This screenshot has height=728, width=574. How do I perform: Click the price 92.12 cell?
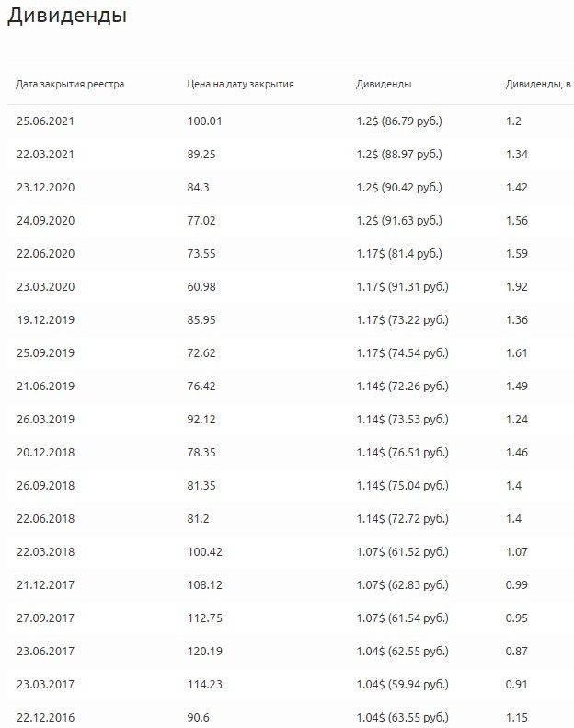pos(201,419)
